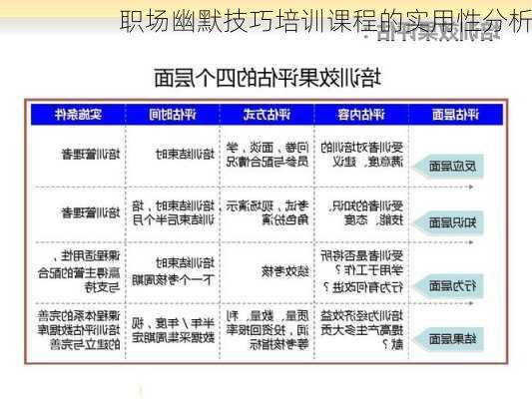The width and height of the screenshot is (532, 399).
Task: Click the 培训结束时 cell in 反应层面 row
Action: [185, 155]
